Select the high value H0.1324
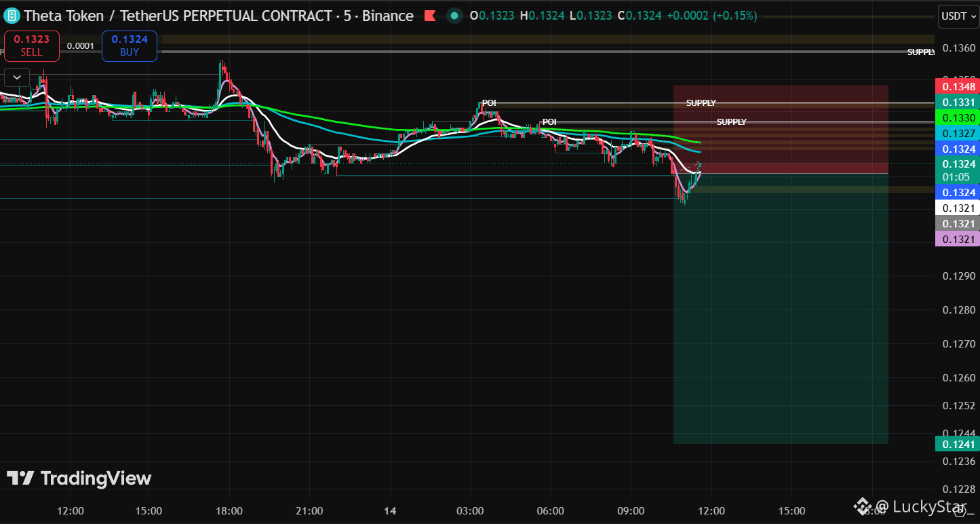This screenshot has width=980, height=524. pyautogui.click(x=542, y=16)
